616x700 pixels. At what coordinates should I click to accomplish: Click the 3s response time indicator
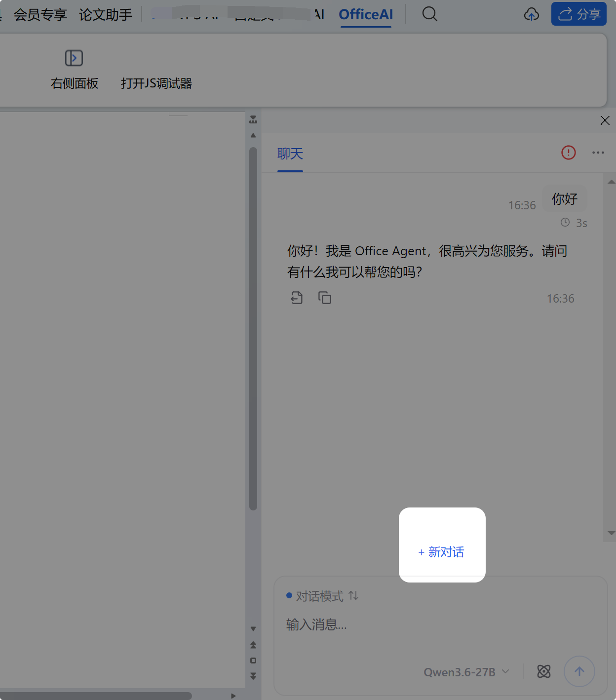click(x=574, y=223)
